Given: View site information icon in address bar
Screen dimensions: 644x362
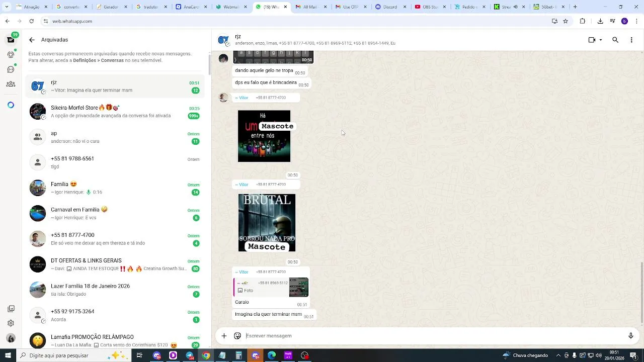Looking at the screenshot, I should click(46, 21).
